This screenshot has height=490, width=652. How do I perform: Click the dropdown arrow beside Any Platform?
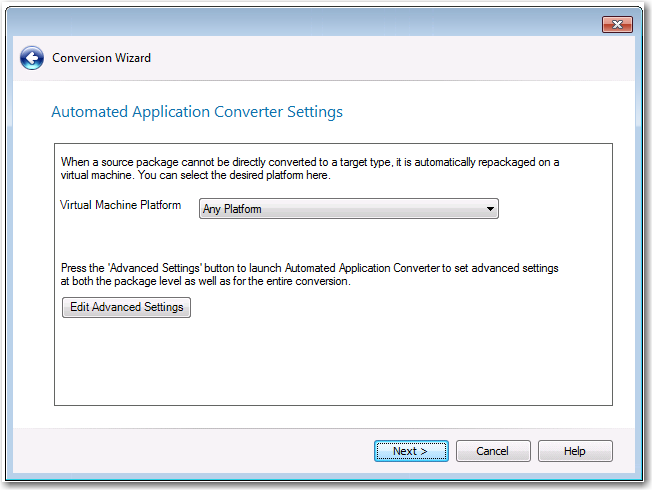(489, 209)
